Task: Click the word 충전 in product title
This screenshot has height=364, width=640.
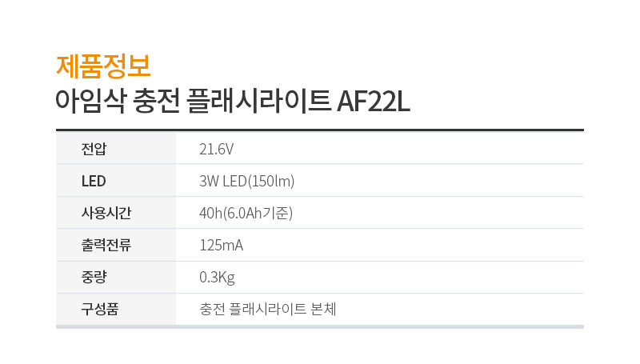Action: point(156,102)
